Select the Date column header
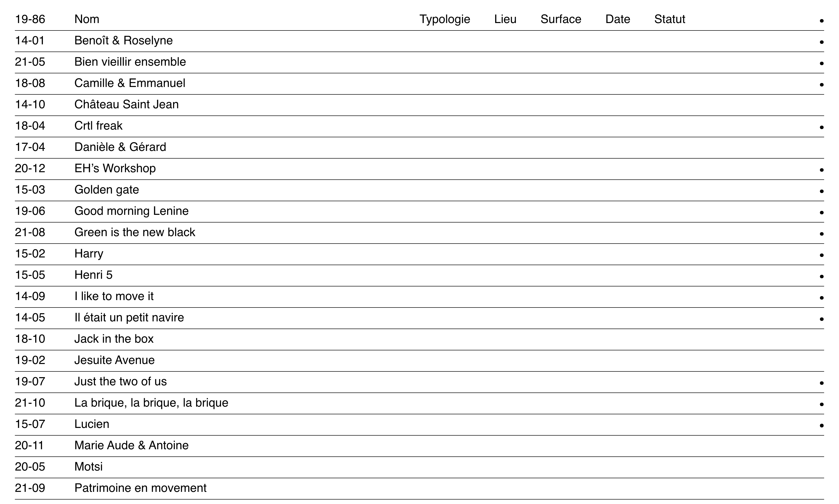 (617, 19)
